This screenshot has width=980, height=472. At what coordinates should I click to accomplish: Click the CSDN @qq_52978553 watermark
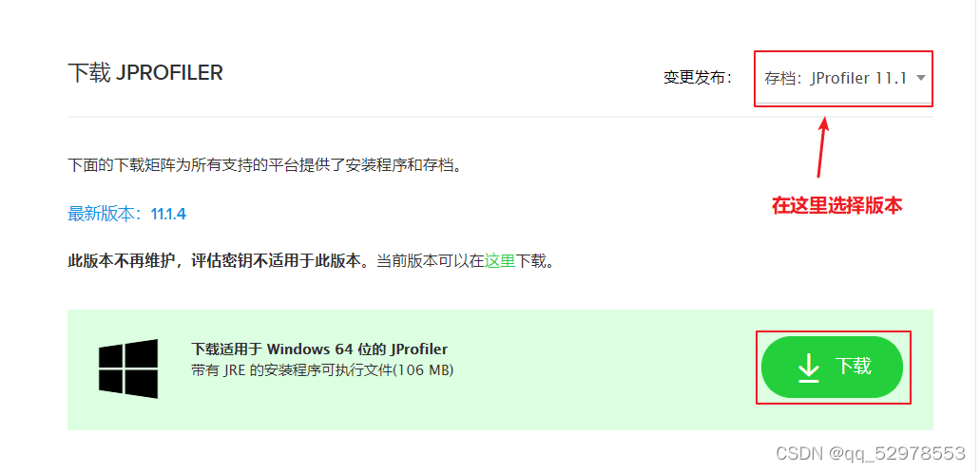pyautogui.click(x=872, y=453)
